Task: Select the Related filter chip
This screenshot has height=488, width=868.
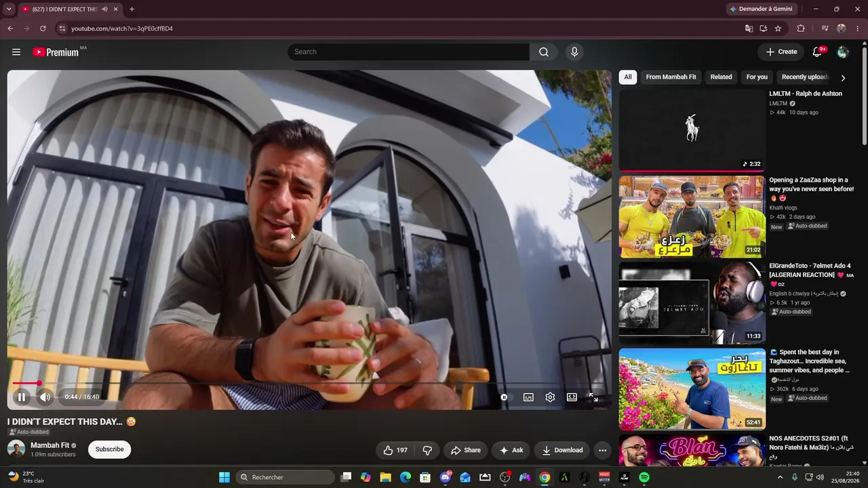Action: [x=721, y=77]
